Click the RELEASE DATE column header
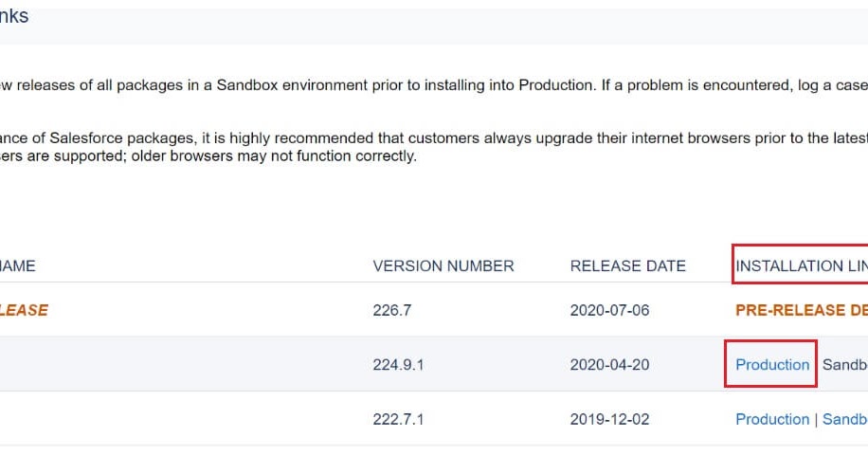 pos(627,266)
